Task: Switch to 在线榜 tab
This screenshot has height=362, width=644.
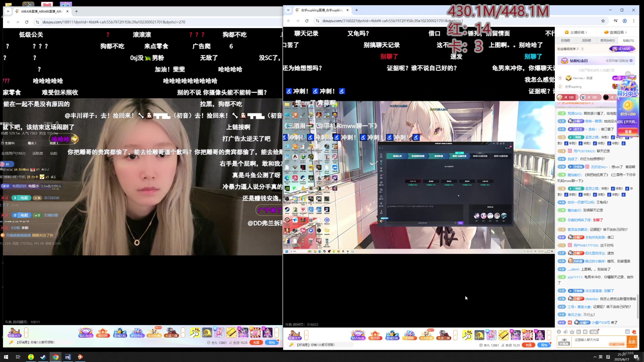Action: [566, 41]
